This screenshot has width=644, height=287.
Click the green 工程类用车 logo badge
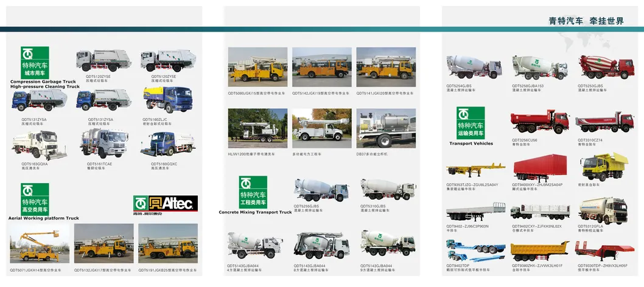coord(253,192)
